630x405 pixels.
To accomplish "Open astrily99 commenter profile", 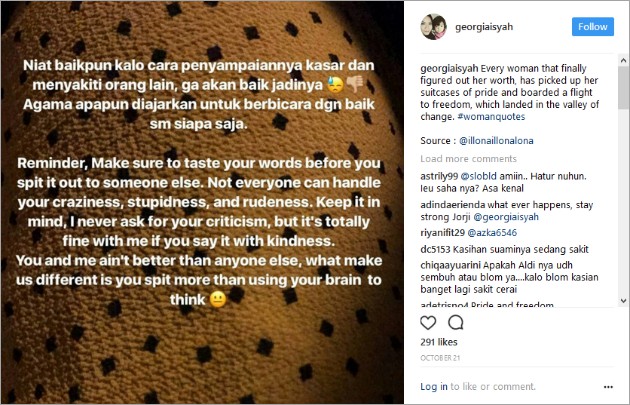I will pyautogui.click(x=439, y=176).
